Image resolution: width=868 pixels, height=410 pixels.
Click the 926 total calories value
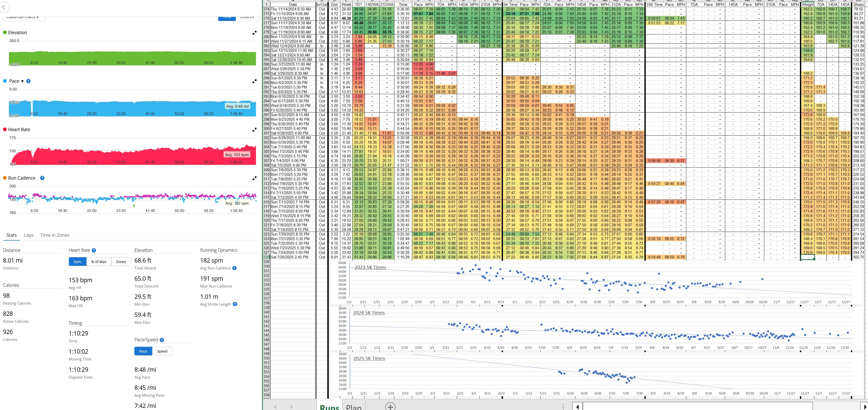coord(8,332)
